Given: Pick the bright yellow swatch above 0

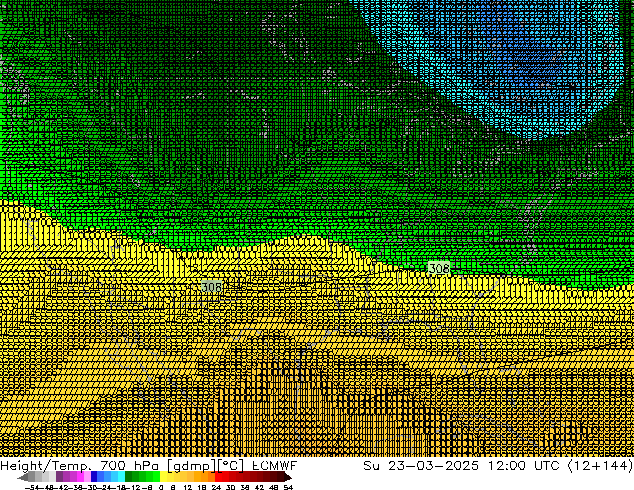Looking at the screenshot, I should point(163,476).
